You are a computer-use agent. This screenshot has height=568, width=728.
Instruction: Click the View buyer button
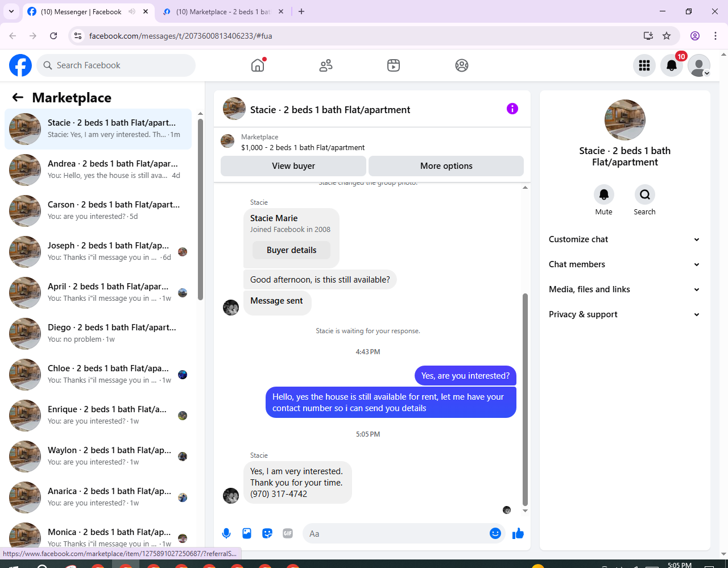point(293,166)
